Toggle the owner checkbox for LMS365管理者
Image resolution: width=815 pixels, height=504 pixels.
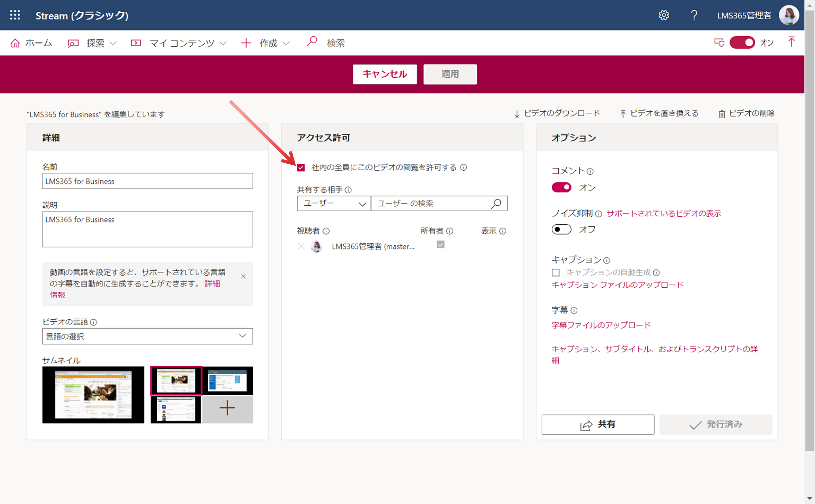click(441, 245)
